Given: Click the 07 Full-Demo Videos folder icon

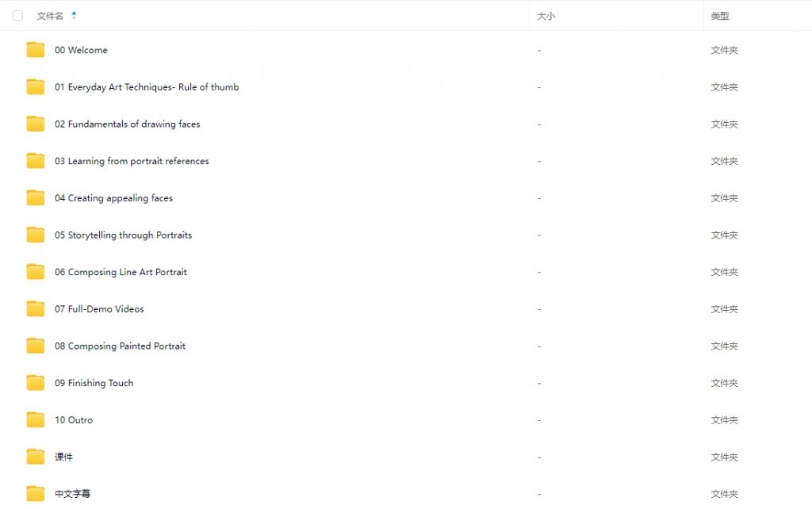Looking at the screenshot, I should point(35,308).
